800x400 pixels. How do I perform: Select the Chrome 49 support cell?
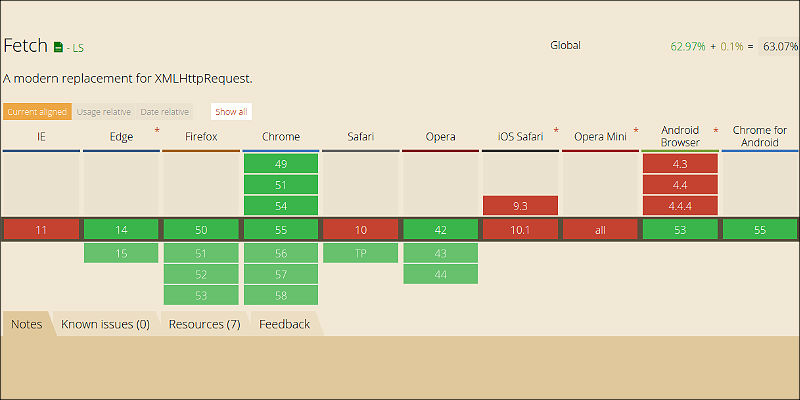[281, 164]
